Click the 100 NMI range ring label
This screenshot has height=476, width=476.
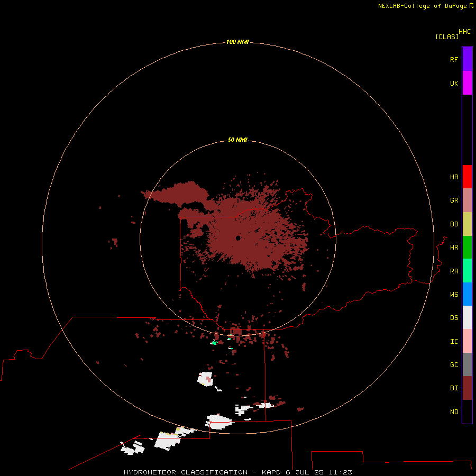click(x=237, y=42)
